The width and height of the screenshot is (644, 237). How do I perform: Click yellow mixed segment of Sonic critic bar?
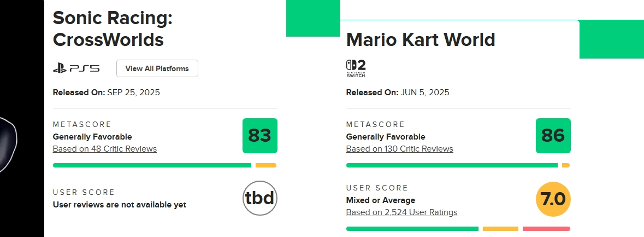tap(265, 165)
